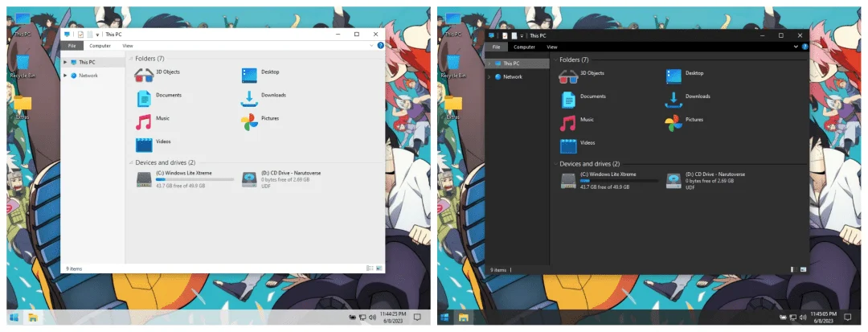Expand This PC tree arrow in light window
The width and height of the screenshot is (868, 332).
(x=65, y=62)
